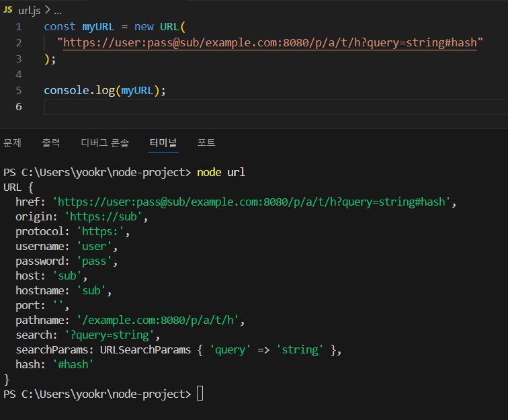
Task: Click the href URL in terminal output
Action: (254, 202)
